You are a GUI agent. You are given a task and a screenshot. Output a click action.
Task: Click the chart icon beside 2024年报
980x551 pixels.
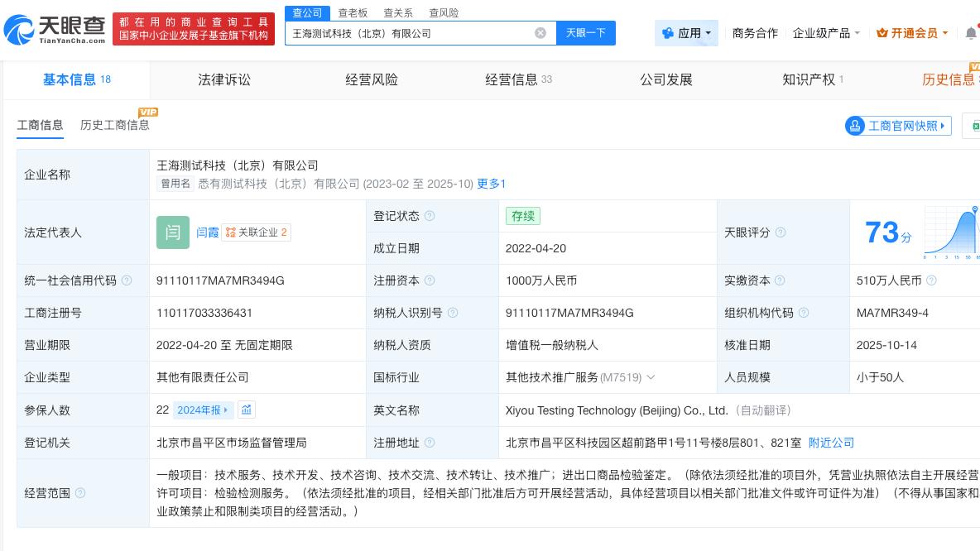point(246,410)
